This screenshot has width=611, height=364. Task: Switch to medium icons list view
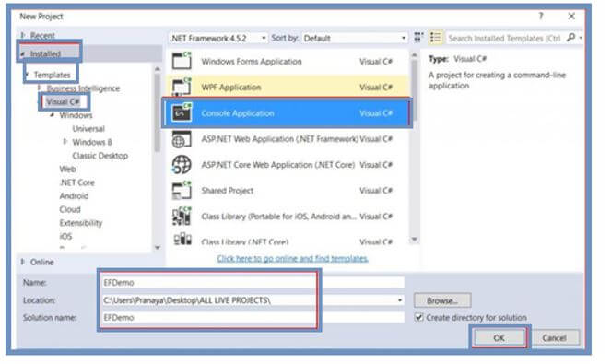point(435,38)
